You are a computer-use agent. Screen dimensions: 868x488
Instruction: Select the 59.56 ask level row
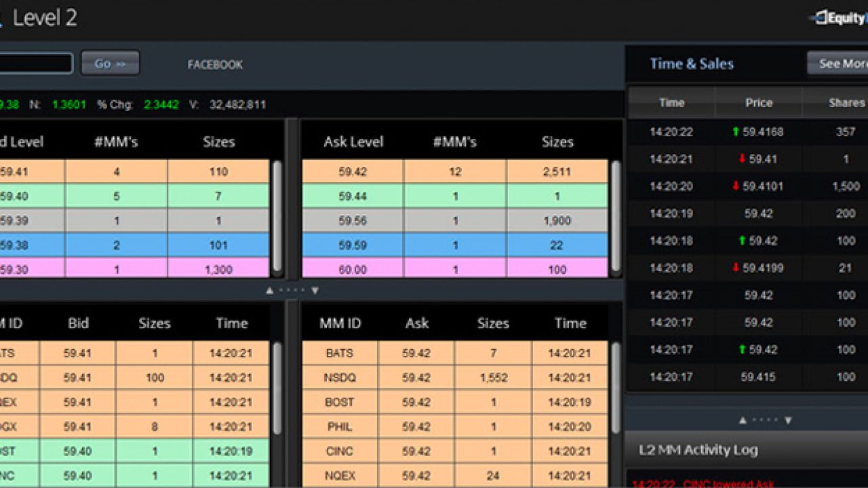(x=454, y=220)
